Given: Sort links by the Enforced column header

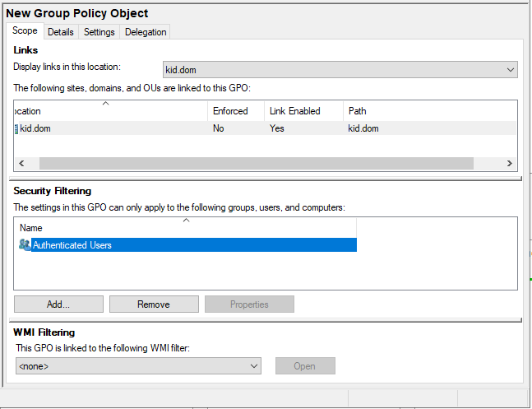Looking at the screenshot, I should coord(230,111).
